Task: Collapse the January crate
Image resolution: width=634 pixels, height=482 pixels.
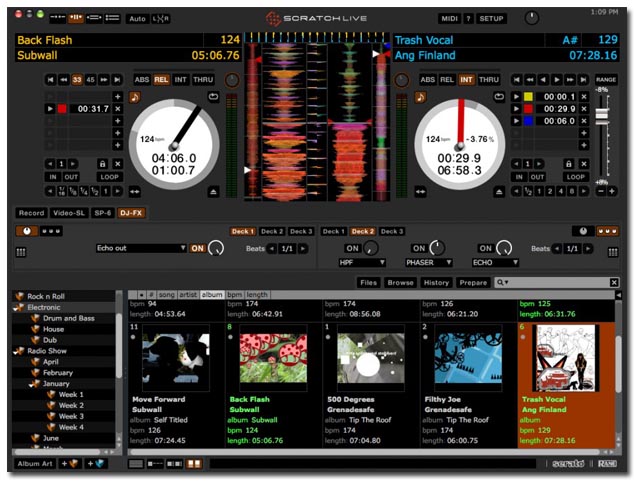Action: click(x=34, y=384)
